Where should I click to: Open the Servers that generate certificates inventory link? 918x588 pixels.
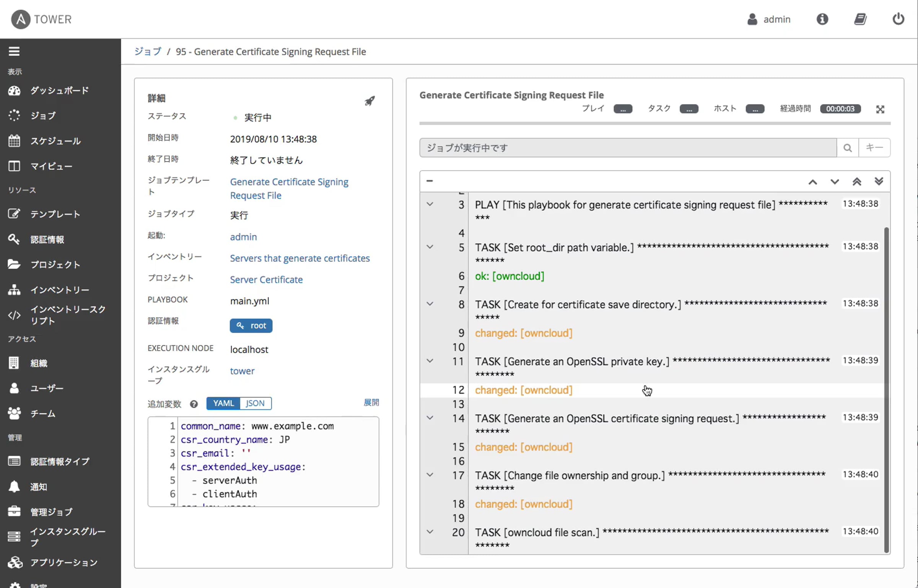300,258
